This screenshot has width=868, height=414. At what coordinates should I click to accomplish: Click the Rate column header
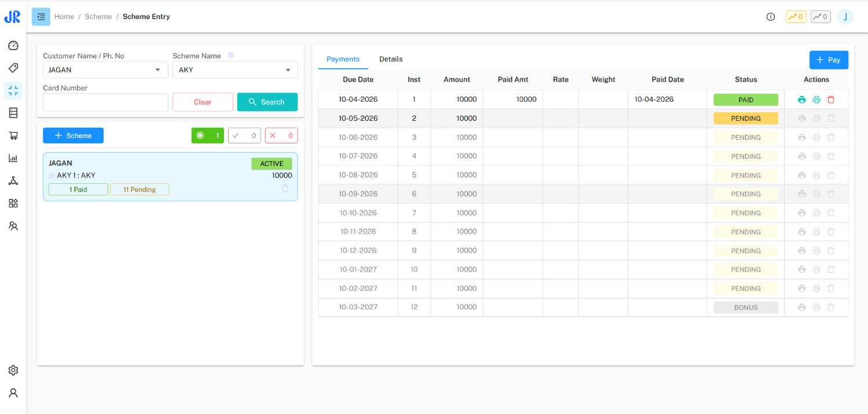pos(561,79)
